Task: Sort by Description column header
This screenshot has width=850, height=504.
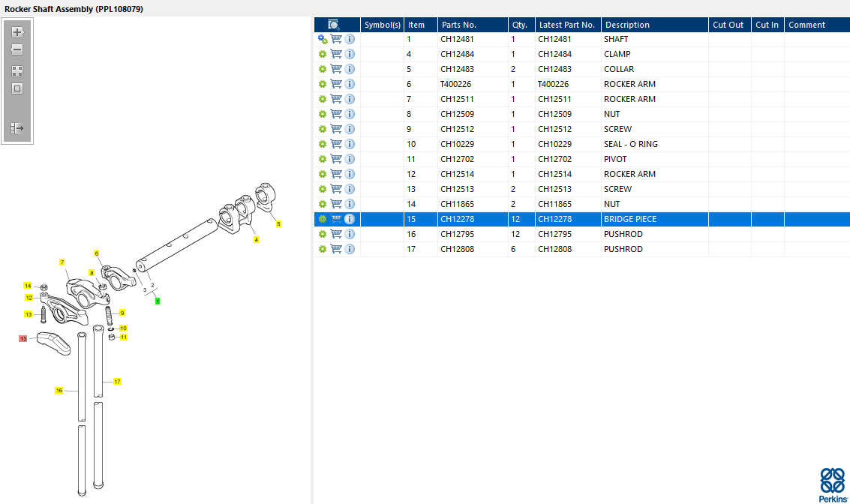Action: 655,25
